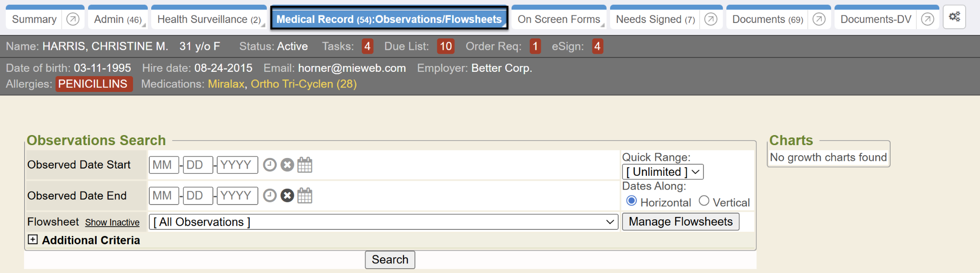
Task: Open the settings gears icon
Action: (954, 17)
